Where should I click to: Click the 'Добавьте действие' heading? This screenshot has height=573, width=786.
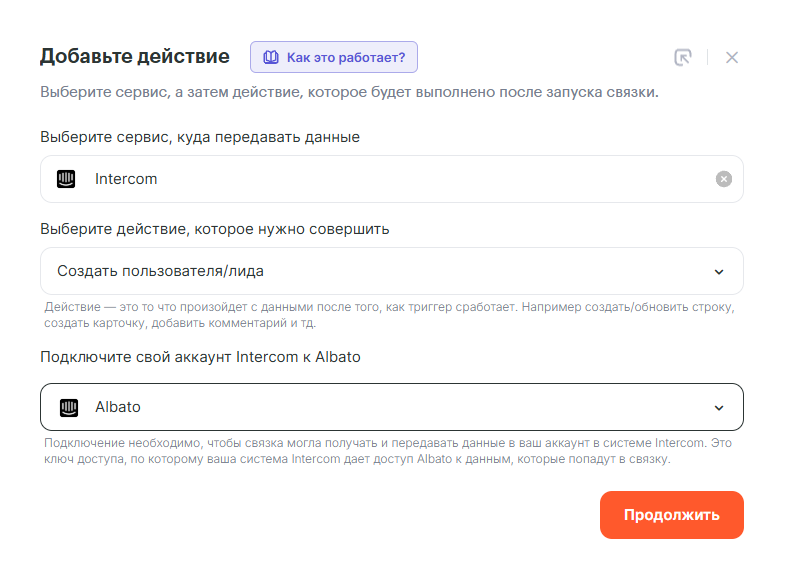[134, 56]
